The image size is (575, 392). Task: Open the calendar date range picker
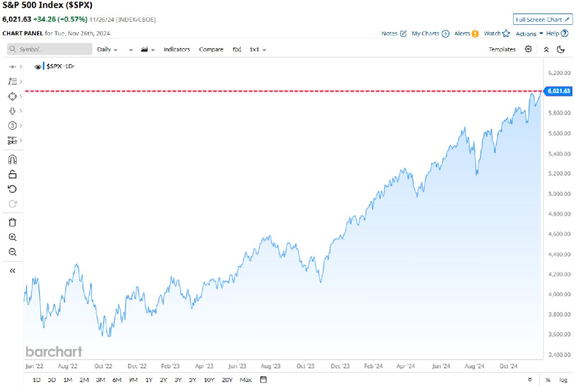pyautogui.click(x=263, y=380)
